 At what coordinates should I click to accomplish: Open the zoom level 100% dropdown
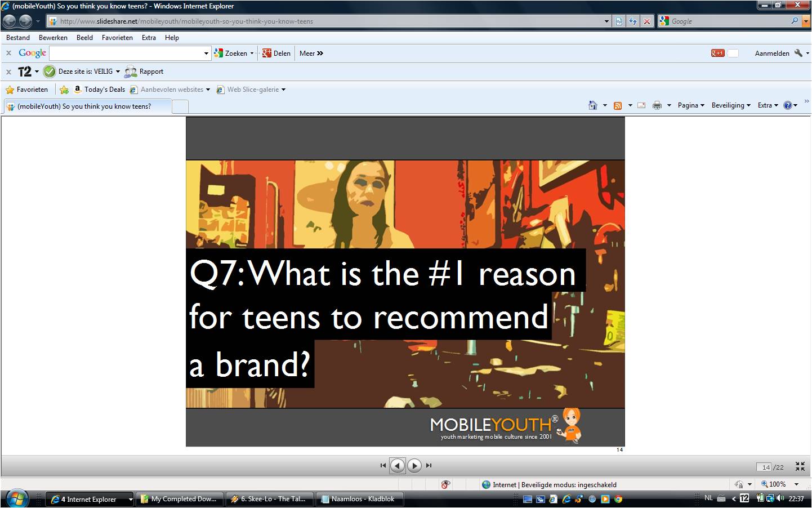[x=796, y=484]
